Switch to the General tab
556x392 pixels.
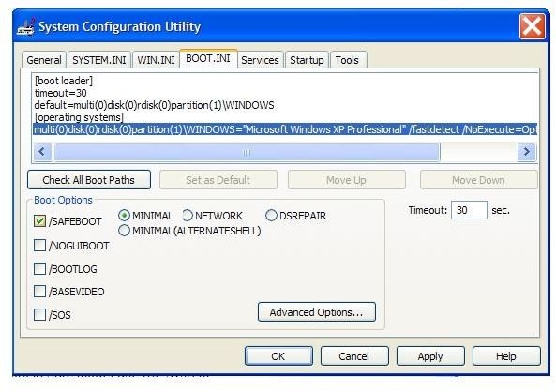pos(44,60)
